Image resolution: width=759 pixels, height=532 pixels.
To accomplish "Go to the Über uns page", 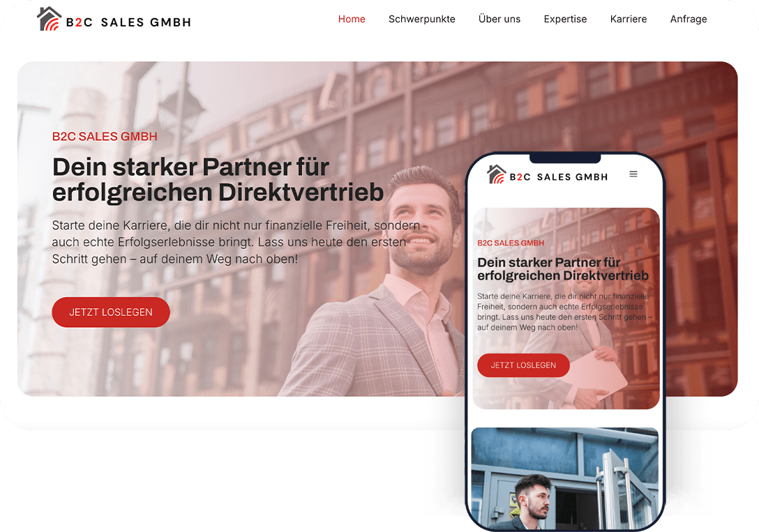I will [x=499, y=19].
